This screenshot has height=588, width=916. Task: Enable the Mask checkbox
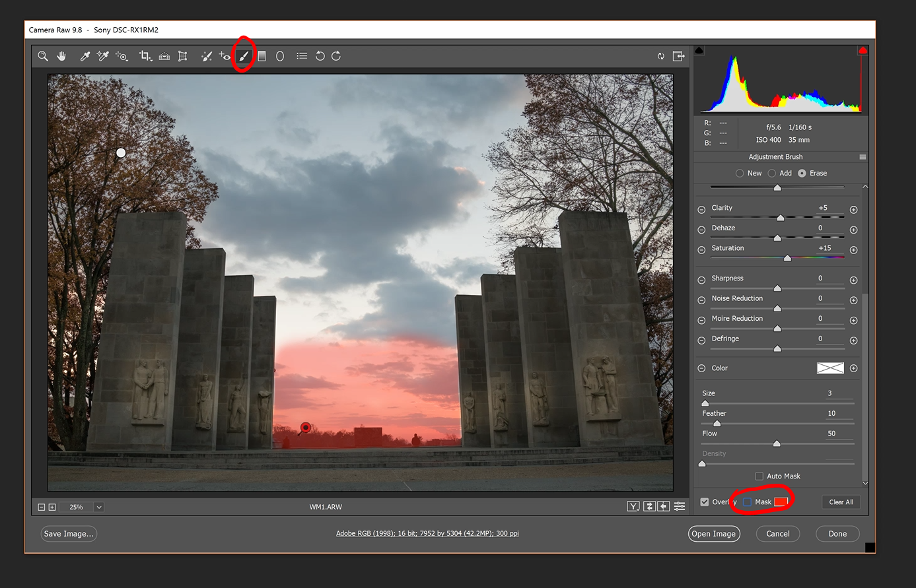click(x=747, y=502)
